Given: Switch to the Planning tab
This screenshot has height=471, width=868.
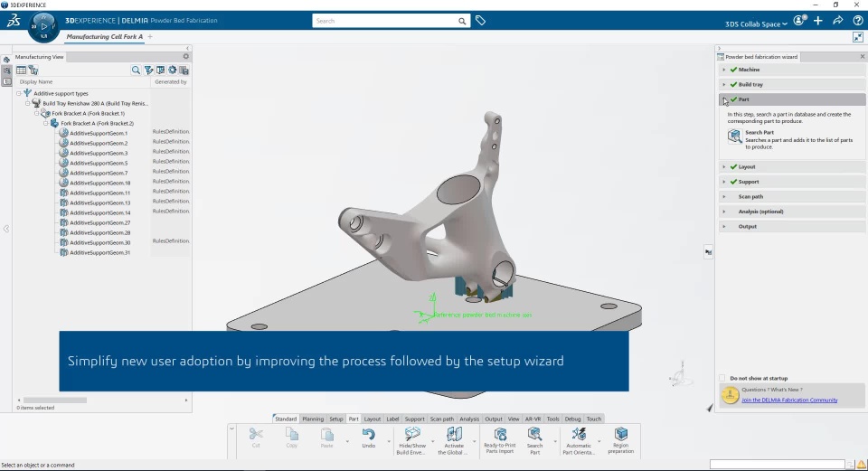Looking at the screenshot, I should click(313, 419).
